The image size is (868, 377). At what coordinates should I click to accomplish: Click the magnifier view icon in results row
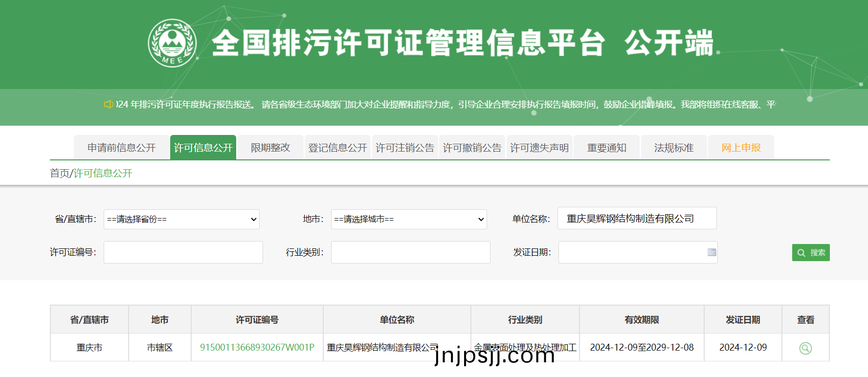tap(805, 348)
